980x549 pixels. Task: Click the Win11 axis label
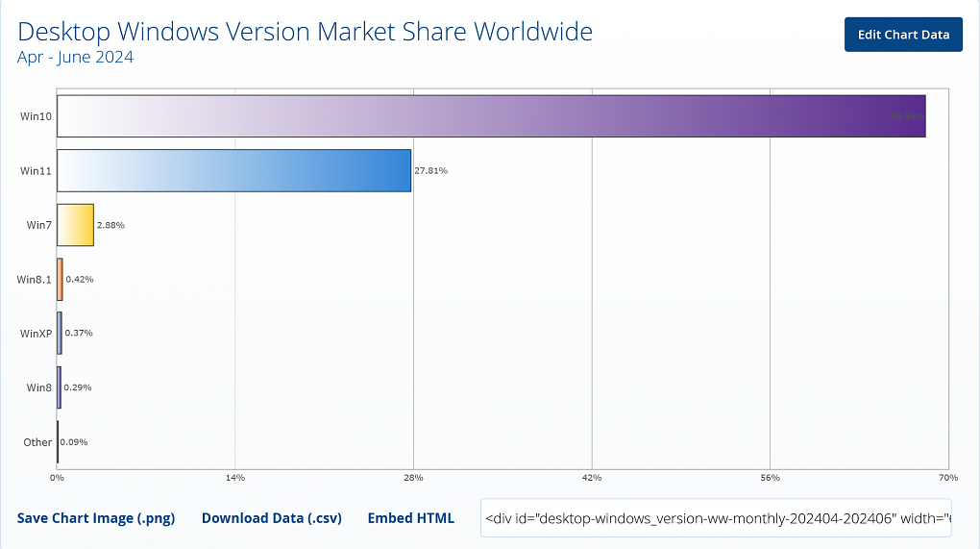click(36, 171)
